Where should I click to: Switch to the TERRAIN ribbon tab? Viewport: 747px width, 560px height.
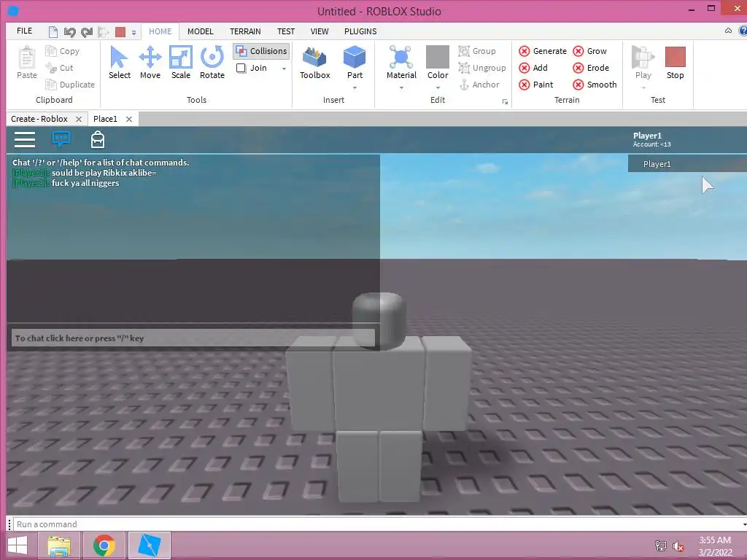245,31
